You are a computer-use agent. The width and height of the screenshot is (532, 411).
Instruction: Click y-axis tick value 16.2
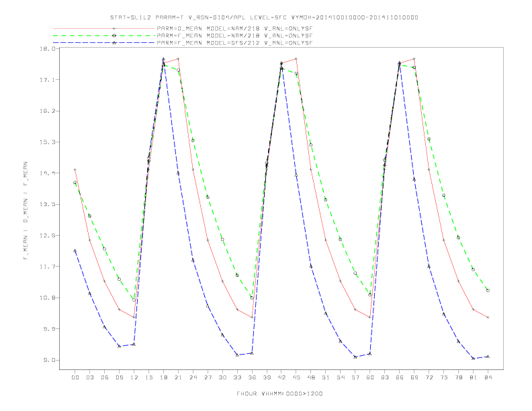point(47,111)
